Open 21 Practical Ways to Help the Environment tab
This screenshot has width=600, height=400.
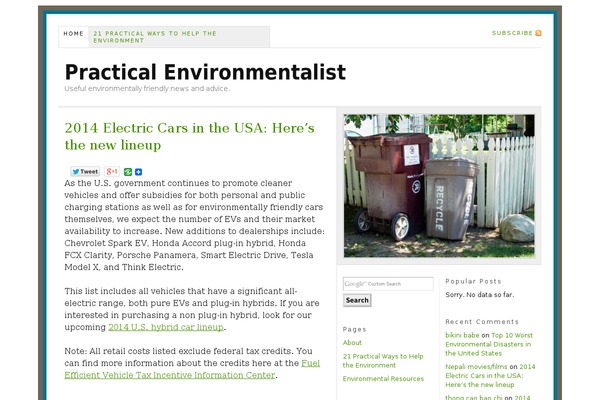pos(155,37)
